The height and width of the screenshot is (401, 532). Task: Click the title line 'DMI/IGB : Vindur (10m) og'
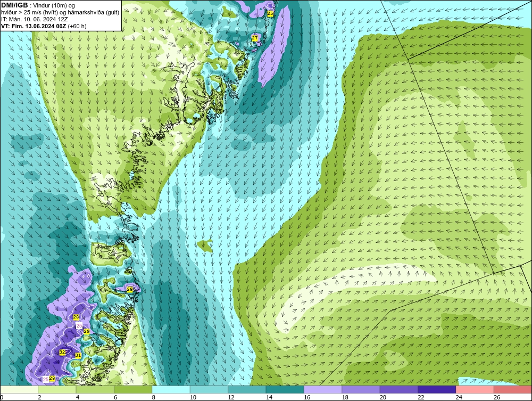[38, 5]
